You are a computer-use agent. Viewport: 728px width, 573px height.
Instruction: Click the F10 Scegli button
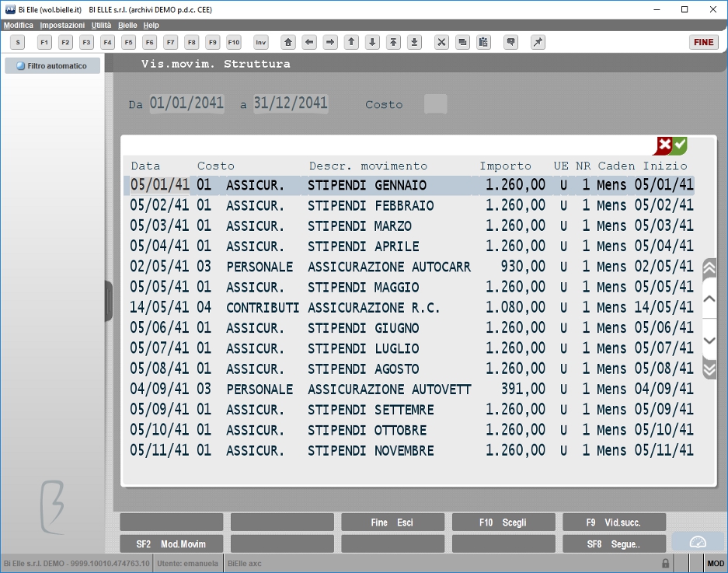(x=503, y=522)
